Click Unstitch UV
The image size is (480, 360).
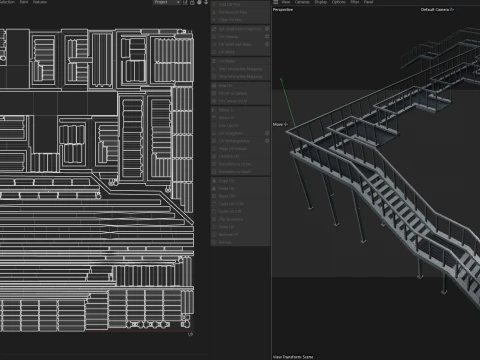coord(240,156)
